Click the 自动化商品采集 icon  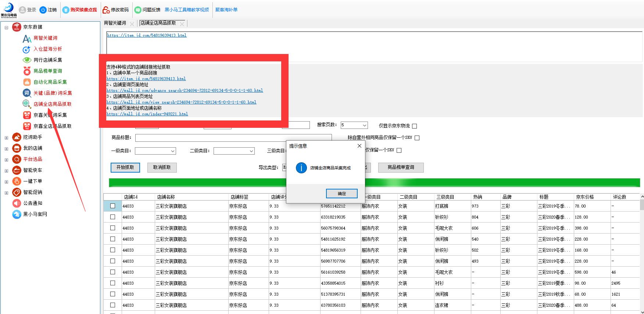(x=27, y=82)
